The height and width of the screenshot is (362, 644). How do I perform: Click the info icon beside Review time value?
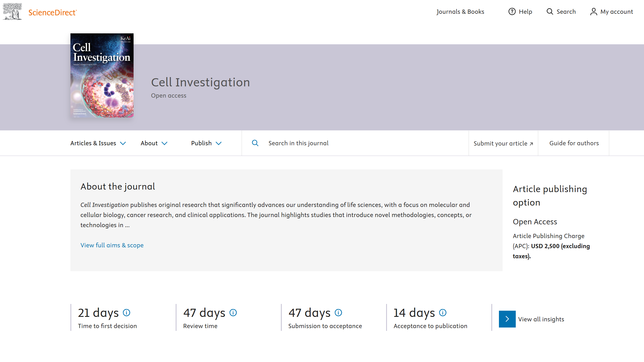(x=233, y=312)
